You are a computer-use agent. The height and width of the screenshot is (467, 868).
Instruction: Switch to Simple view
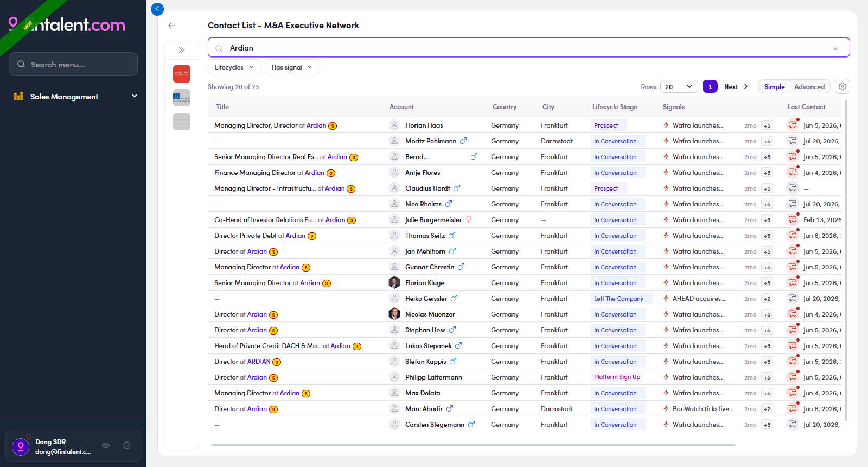[x=774, y=87]
